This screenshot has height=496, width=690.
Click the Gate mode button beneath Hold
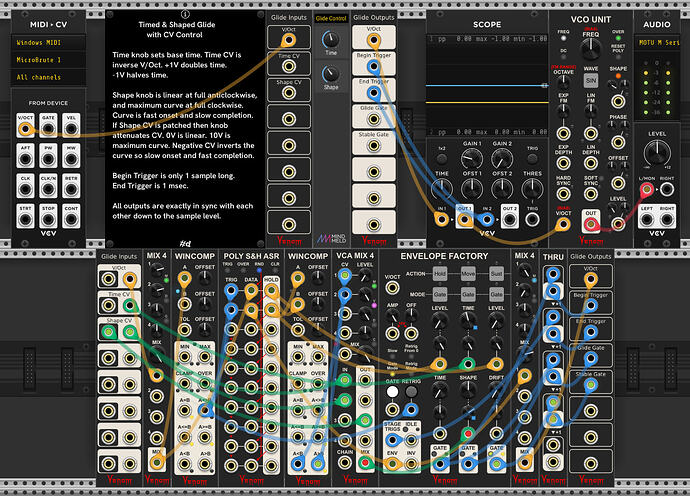coord(440,294)
